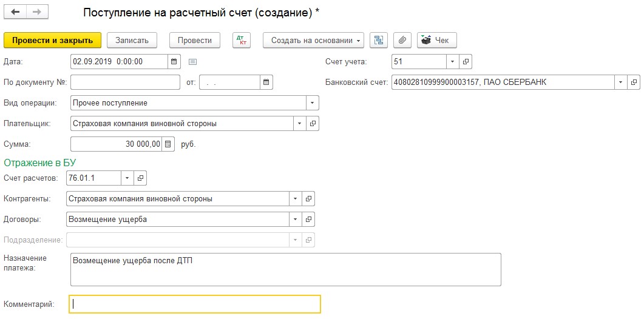Image resolution: width=644 pixels, height=319 pixels.
Task: Expand the Вид операции dropdown
Action: pos(312,103)
